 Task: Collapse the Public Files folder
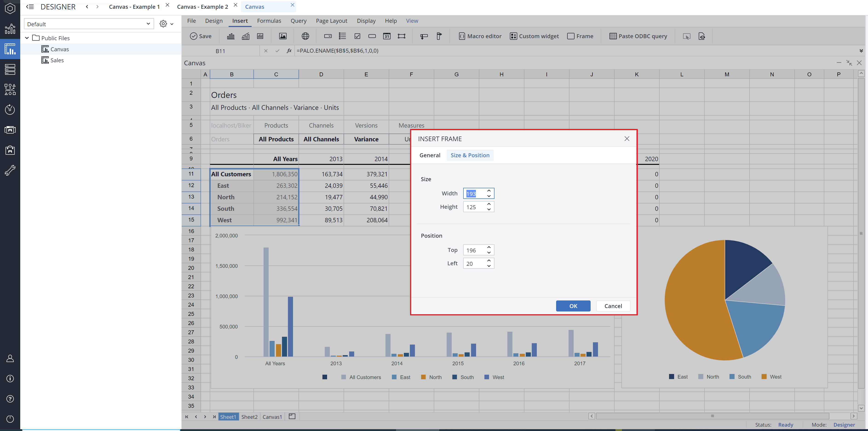(x=27, y=38)
